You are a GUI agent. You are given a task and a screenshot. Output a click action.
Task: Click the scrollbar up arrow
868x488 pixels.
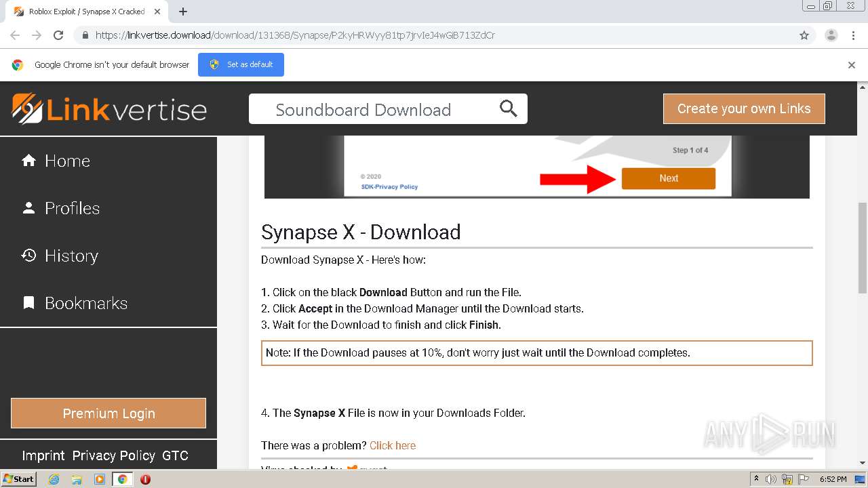(x=863, y=87)
